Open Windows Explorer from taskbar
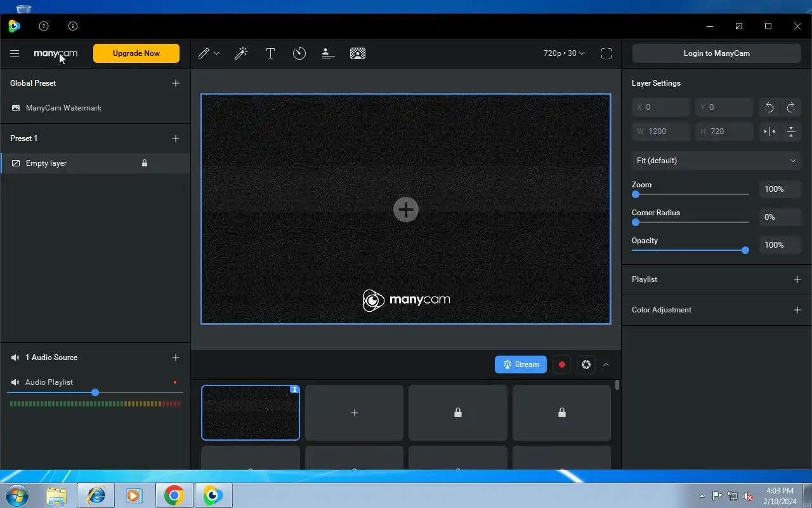The image size is (812, 508). 56,496
